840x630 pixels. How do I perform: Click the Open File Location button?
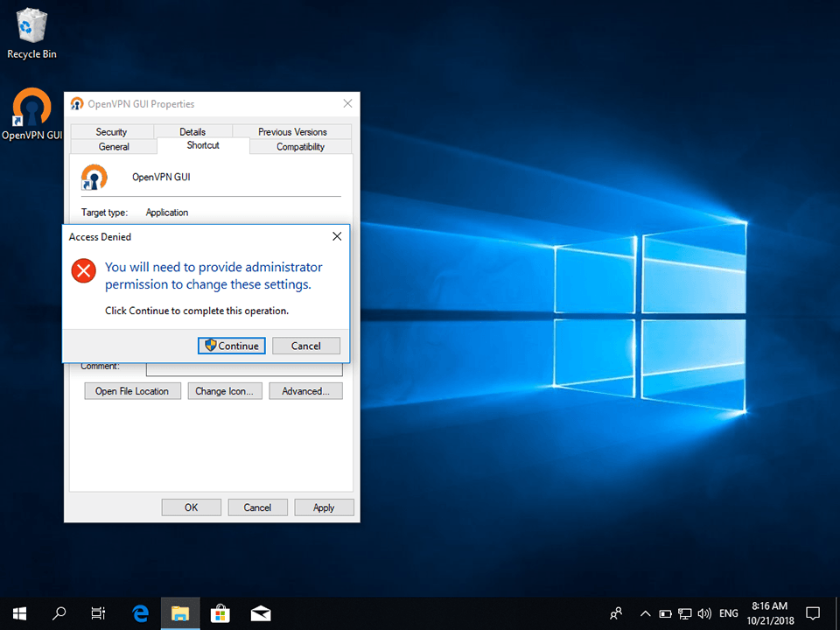coord(132,391)
